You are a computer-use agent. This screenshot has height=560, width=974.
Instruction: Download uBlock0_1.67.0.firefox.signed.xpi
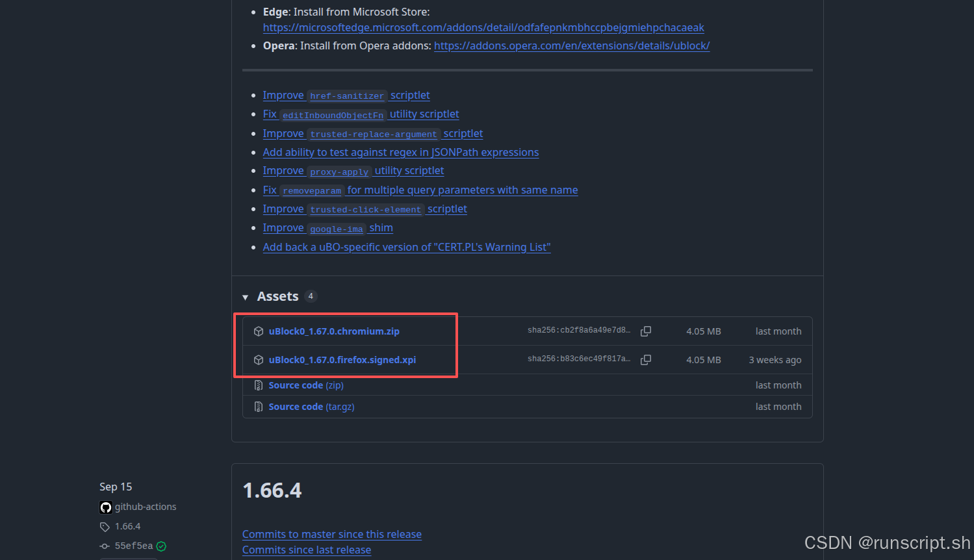[x=342, y=360]
